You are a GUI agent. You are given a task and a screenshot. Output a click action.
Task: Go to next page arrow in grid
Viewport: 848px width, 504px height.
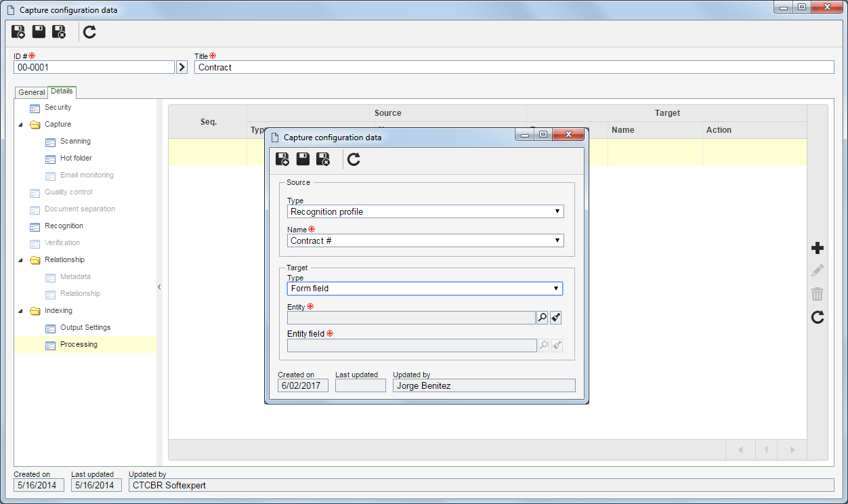tap(790, 450)
